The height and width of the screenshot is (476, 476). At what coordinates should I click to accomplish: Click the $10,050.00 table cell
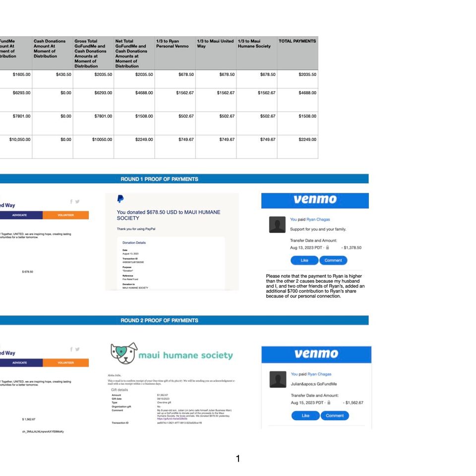click(16, 147)
